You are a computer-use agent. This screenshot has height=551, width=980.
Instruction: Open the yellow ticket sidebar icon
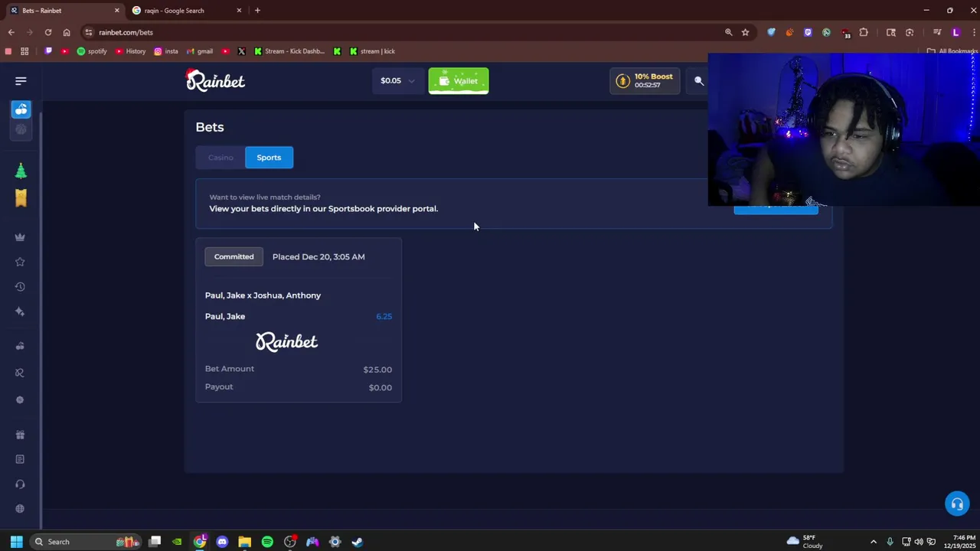point(21,198)
